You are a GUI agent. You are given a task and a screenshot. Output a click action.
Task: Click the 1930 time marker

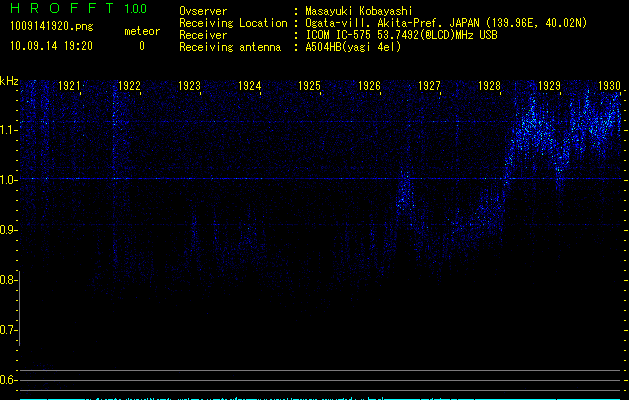point(609,86)
